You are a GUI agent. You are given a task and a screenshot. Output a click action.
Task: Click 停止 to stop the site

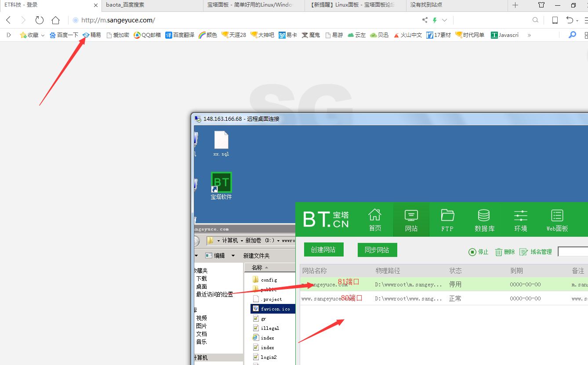click(479, 252)
